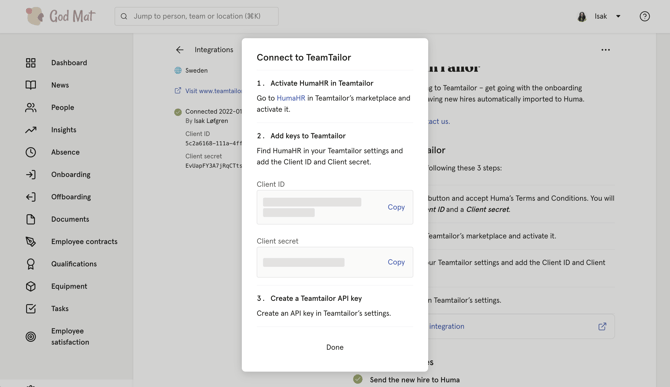Click the integration link in background page
The width and height of the screenshot is (670, 387).
point(447,326)
